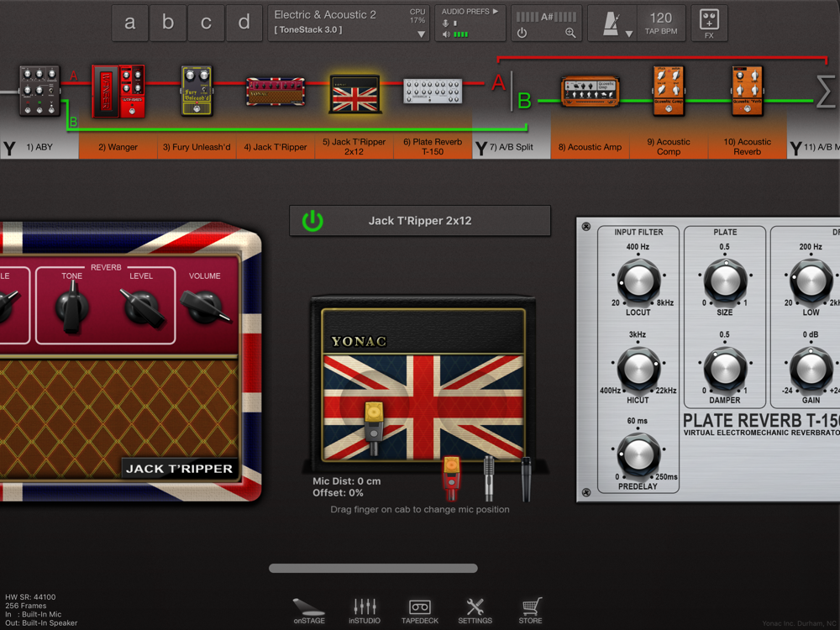Click the LOW knob on Plate Reverb
The width and height of the screenshot is (840, 630).
[x=811, y=281]
